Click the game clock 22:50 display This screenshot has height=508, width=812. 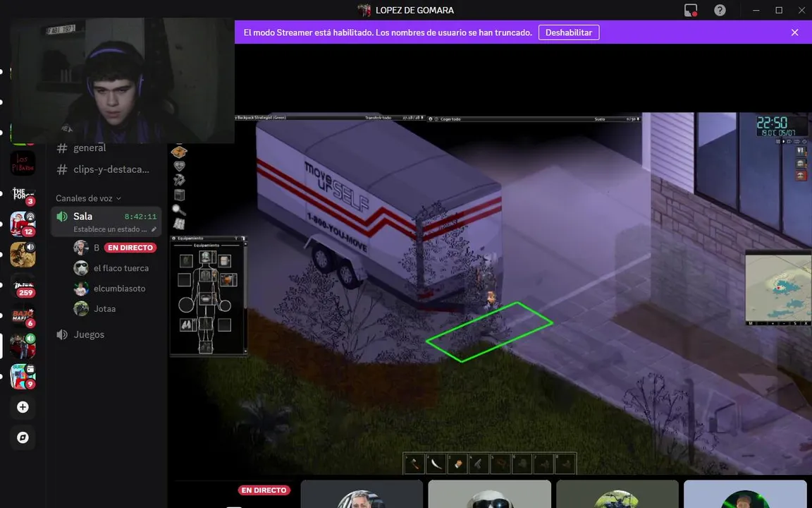pyautogui.click(x=772, y=123)
